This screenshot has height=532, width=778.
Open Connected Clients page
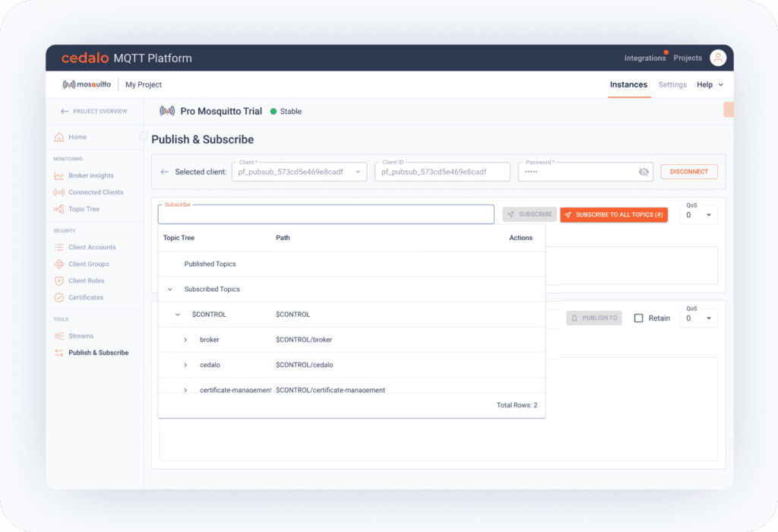click(95, 192)
